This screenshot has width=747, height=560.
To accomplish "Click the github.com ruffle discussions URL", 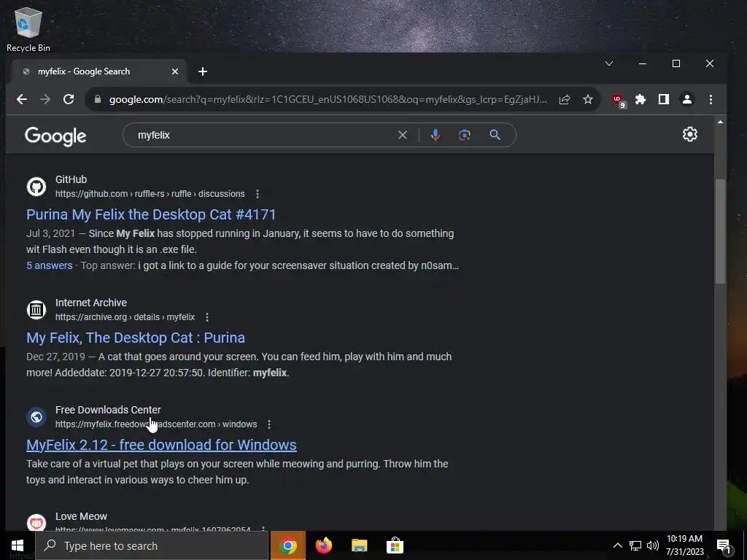I will click(150, 194).
